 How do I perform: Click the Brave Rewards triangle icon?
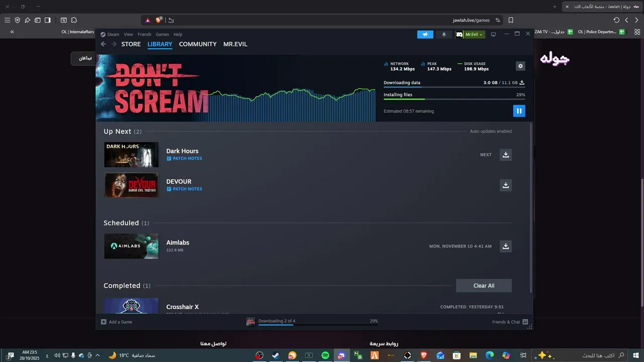coord(148,20)
